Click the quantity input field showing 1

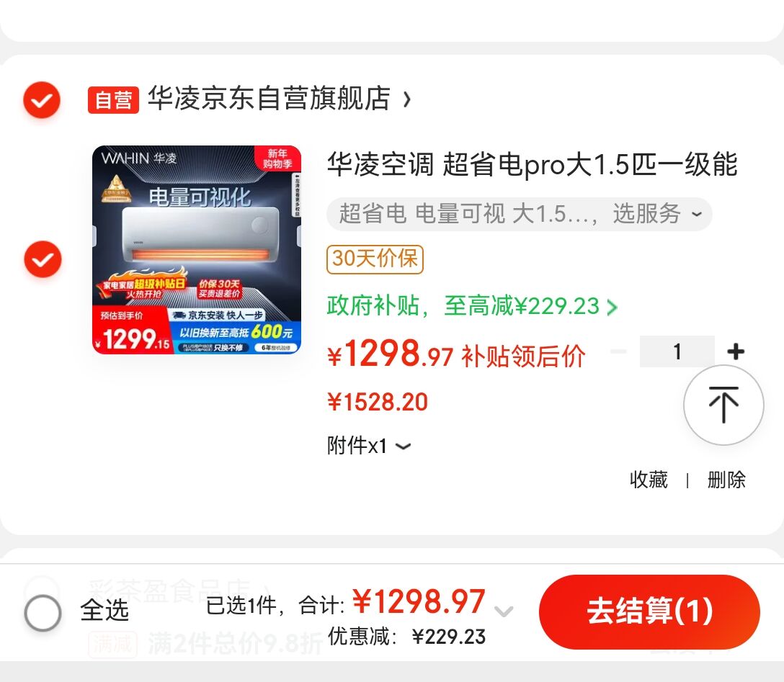[677, 351]
